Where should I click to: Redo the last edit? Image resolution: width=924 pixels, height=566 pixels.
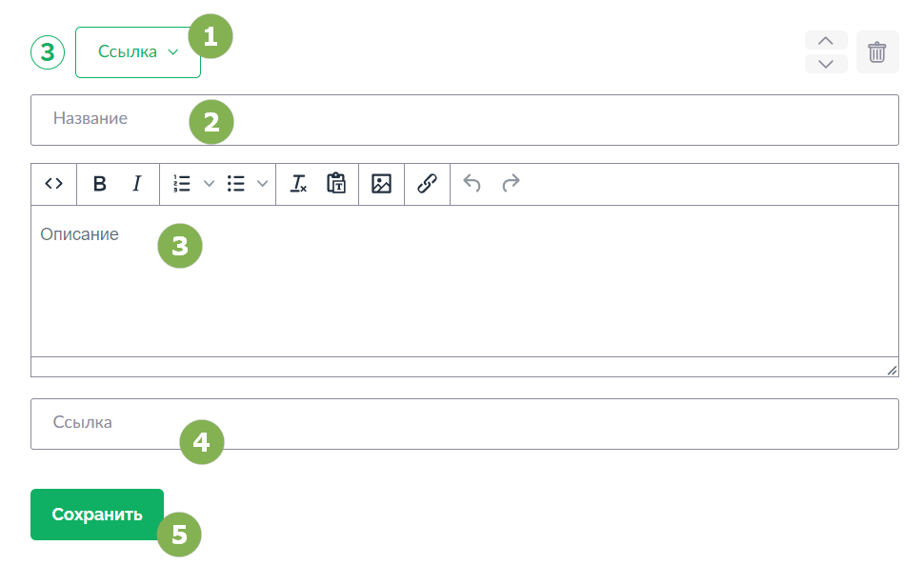click(x=511, y=184)
